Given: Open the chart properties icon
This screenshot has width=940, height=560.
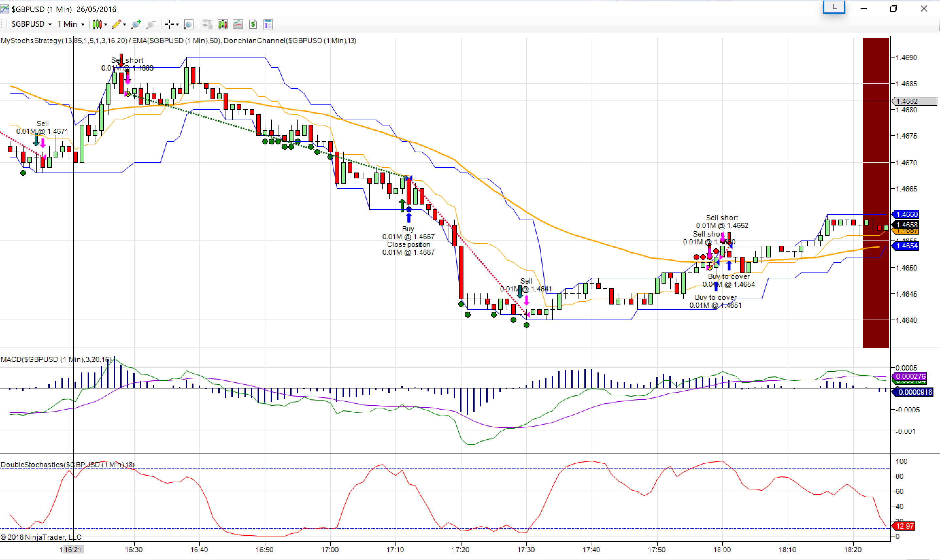Looking at the screenshot, I should click(268, 25).
